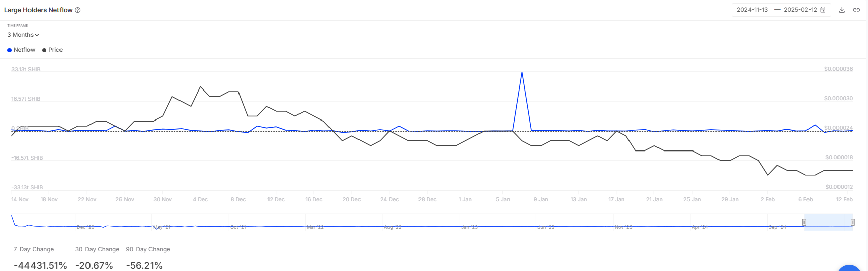Click the Netflow spike peak near 7 Jan

(x=522, y=73)
